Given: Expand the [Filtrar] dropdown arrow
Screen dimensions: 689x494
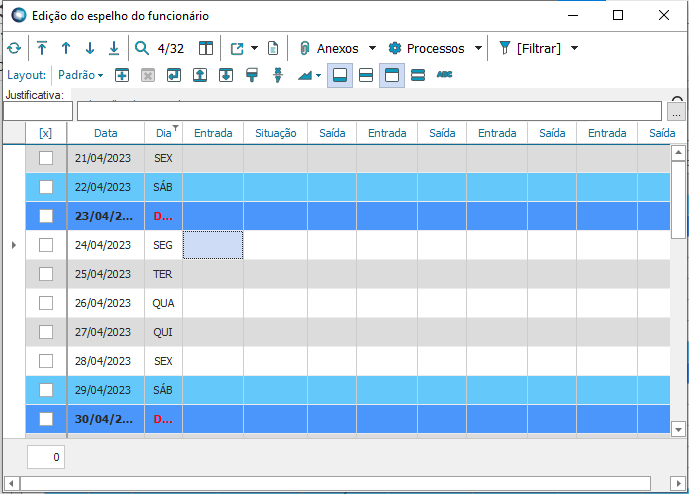Looking at the screenshot, I should [x=574, y=48].
